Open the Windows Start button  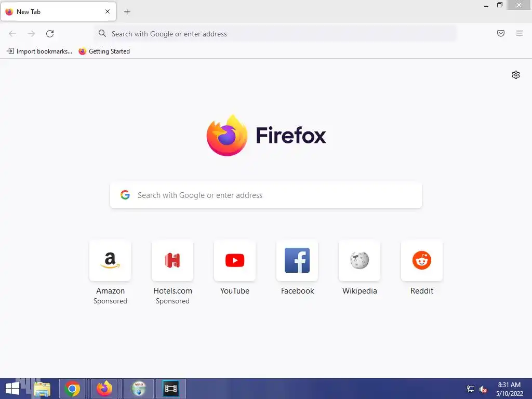point(12,389)
